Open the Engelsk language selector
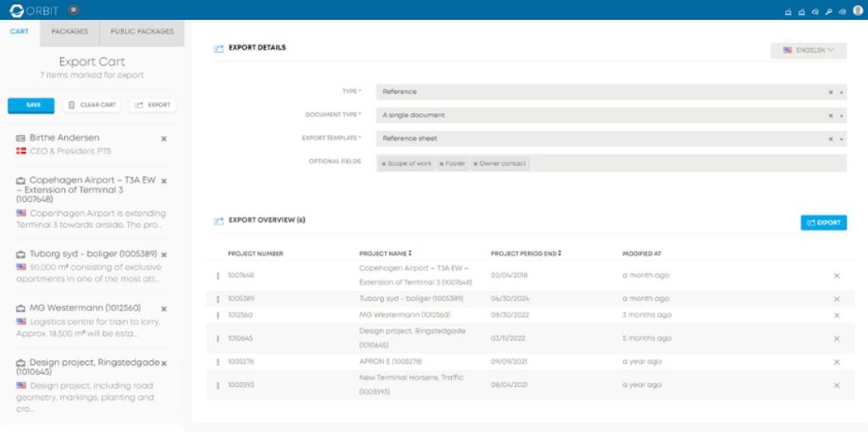The height and width of the screenshot is (432, 868). (x=808, y=50)
